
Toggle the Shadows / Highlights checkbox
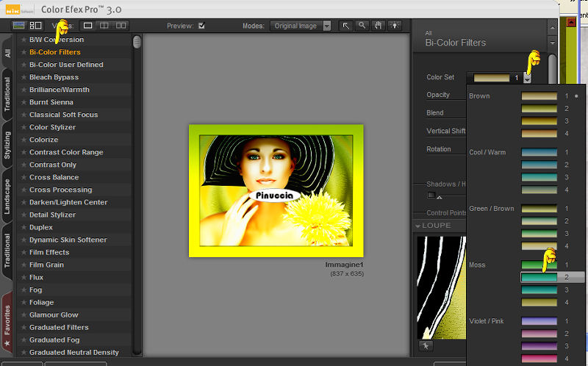click(431, 195)
